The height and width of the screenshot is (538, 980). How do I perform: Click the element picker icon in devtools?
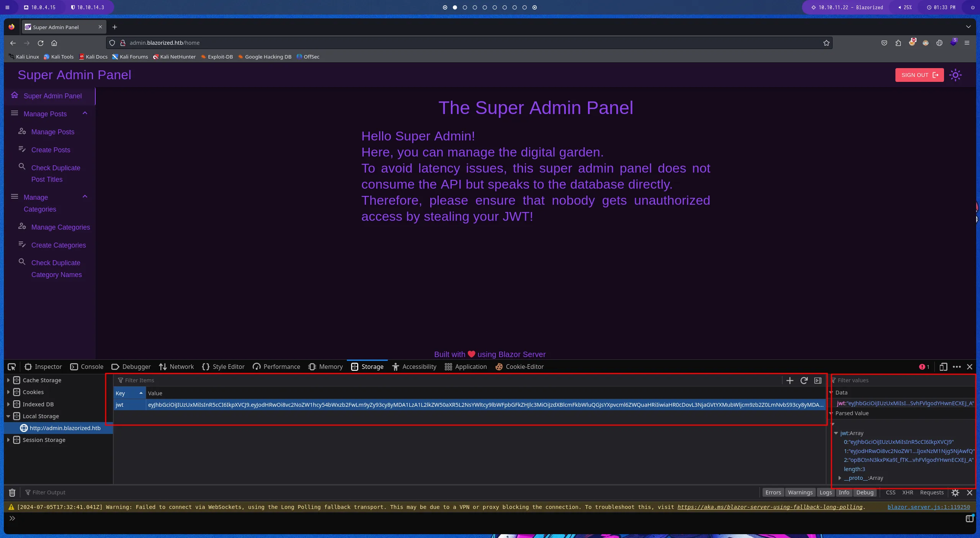click(11, 367)
